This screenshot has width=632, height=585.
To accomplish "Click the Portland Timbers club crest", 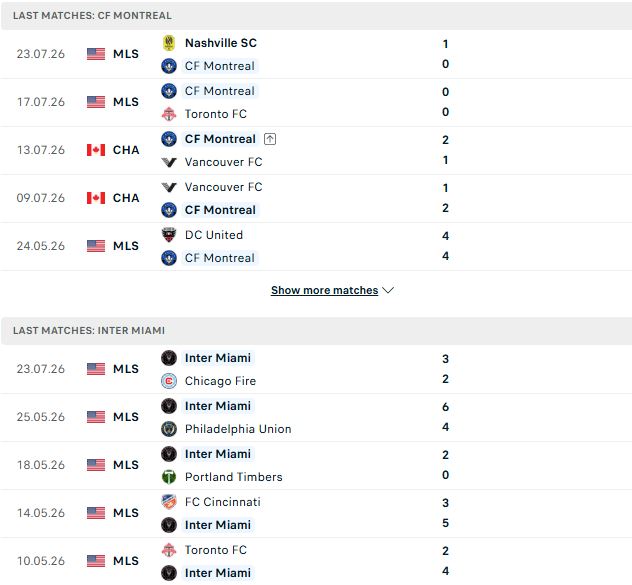I will [169, 477].
